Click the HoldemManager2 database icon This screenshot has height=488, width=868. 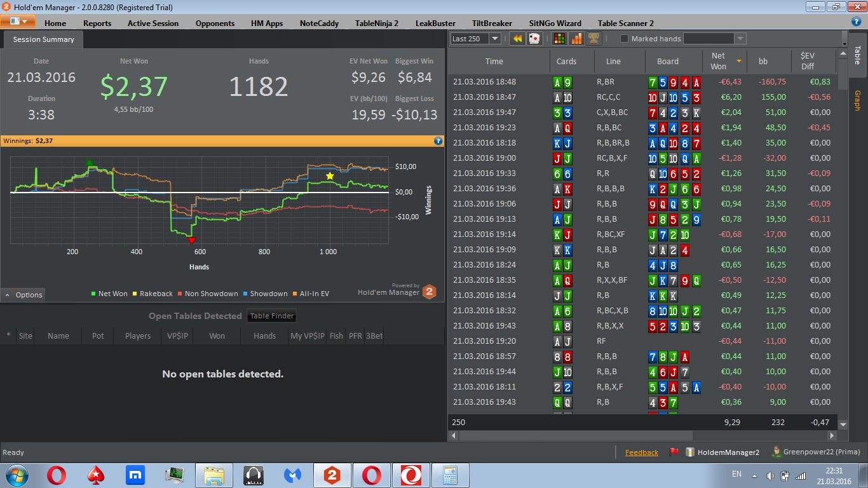(690, 452)
